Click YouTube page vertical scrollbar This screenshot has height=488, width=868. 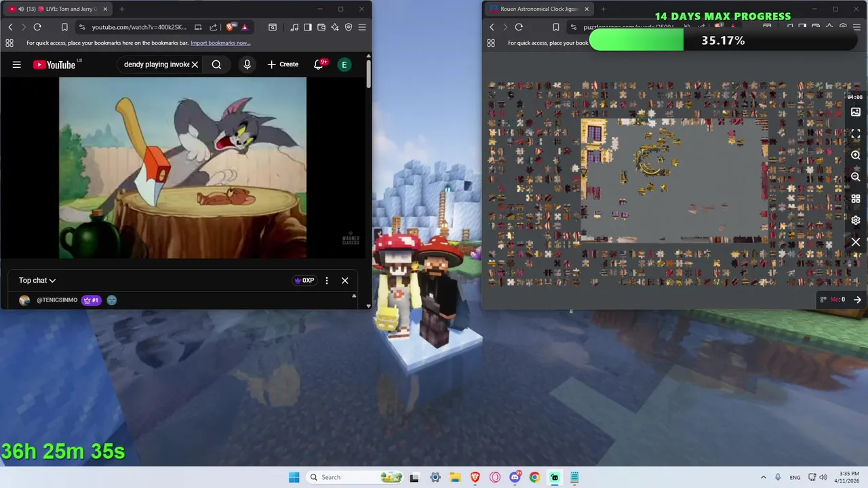tap(368, 73)
